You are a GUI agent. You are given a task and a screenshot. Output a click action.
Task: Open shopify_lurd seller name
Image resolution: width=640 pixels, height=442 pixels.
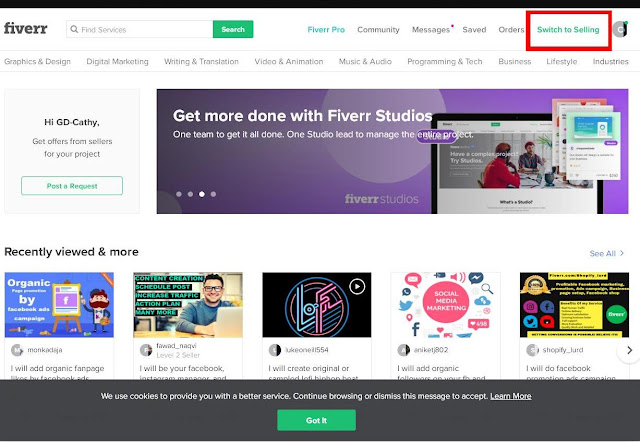tap(563, 350)
